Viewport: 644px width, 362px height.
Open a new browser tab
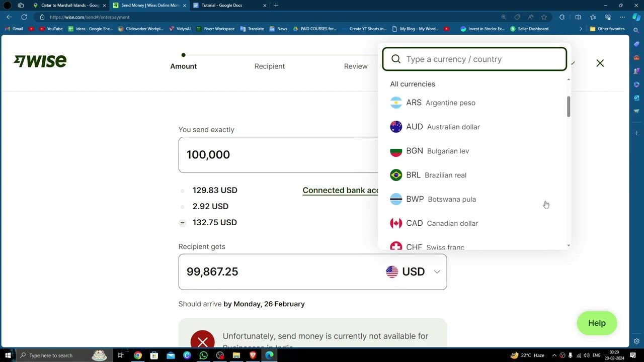click(x=276, y=5)
